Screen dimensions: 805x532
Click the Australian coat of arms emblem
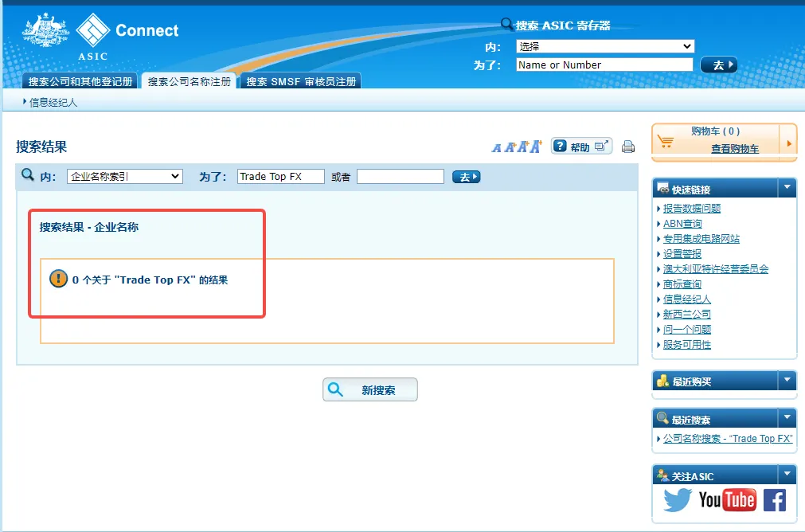[45, 30]
